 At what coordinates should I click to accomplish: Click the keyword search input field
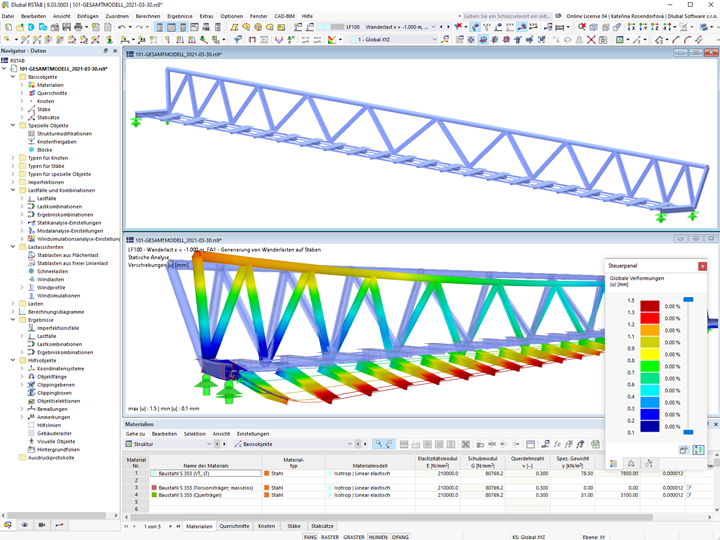coord(507,16)
